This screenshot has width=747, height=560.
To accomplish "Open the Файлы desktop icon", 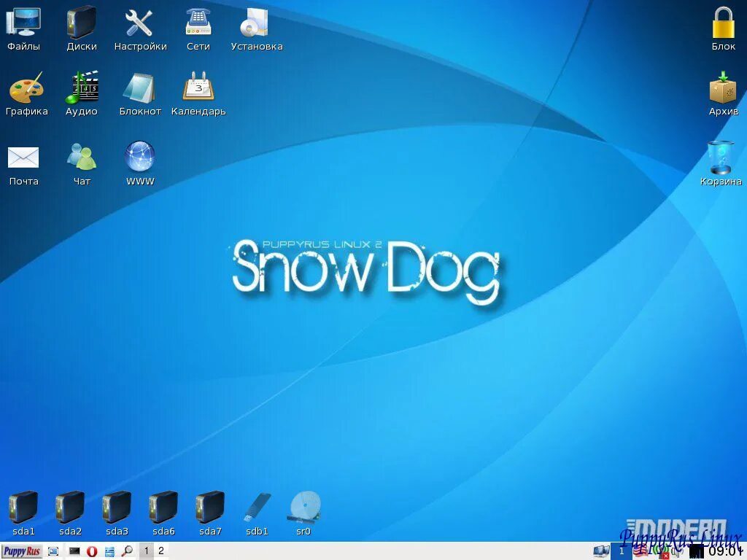I will point(23,28).
